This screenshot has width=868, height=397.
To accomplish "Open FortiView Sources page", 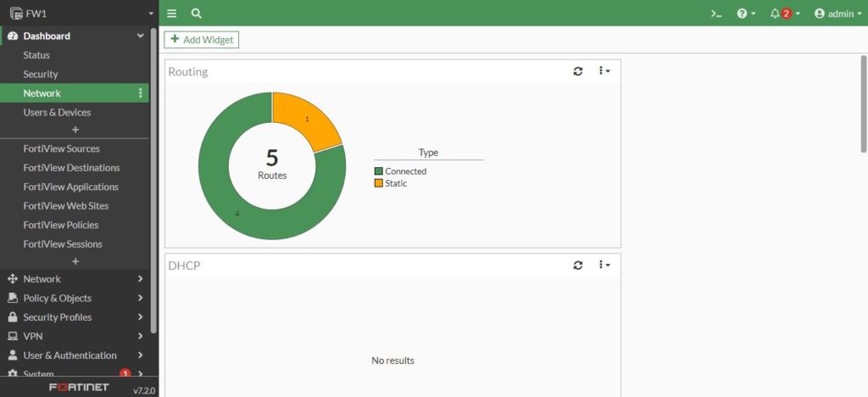I will pyautogui.click(x=61, y=148).
